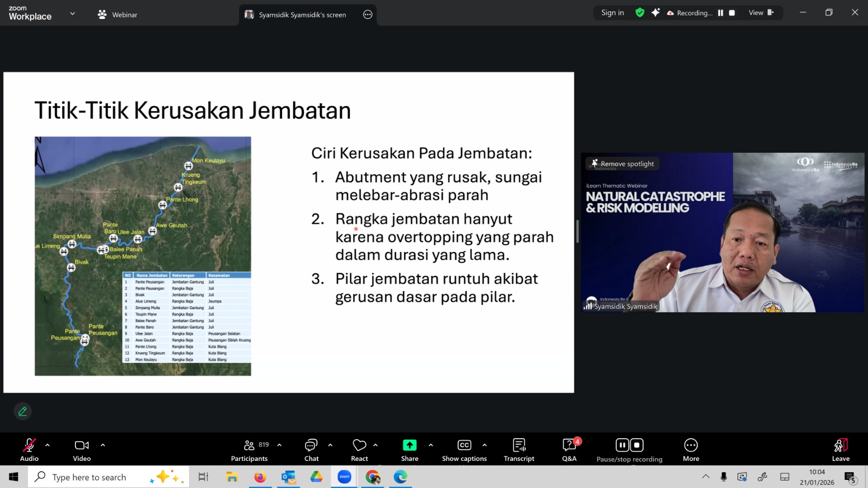Expand the Audio options arrow
This screenshot has height=488, width=868.
pyautogui.click(x=48, y=445)
